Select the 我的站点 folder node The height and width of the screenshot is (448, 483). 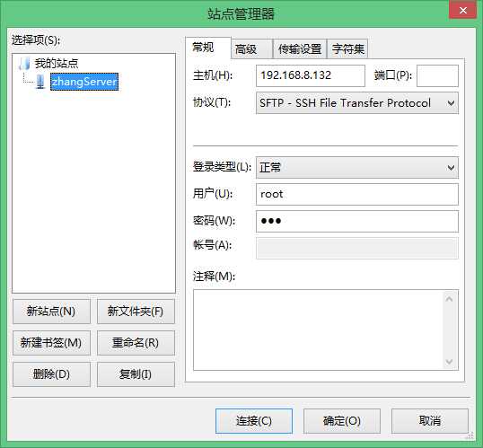(57, 63)
